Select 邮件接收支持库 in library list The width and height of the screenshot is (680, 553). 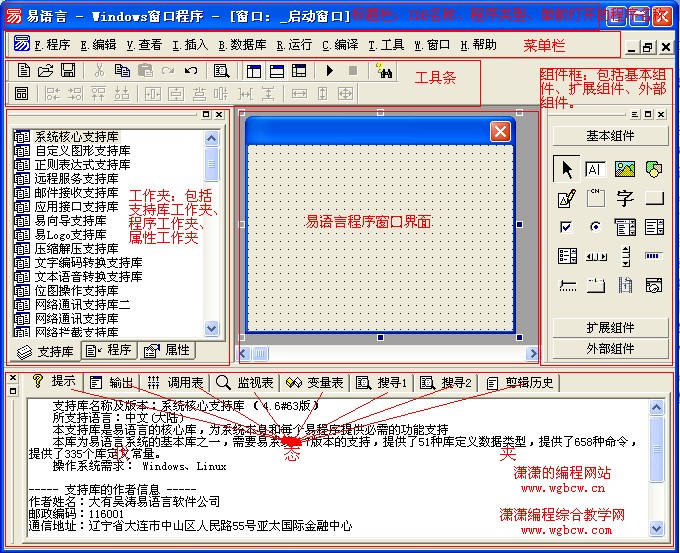66,192
